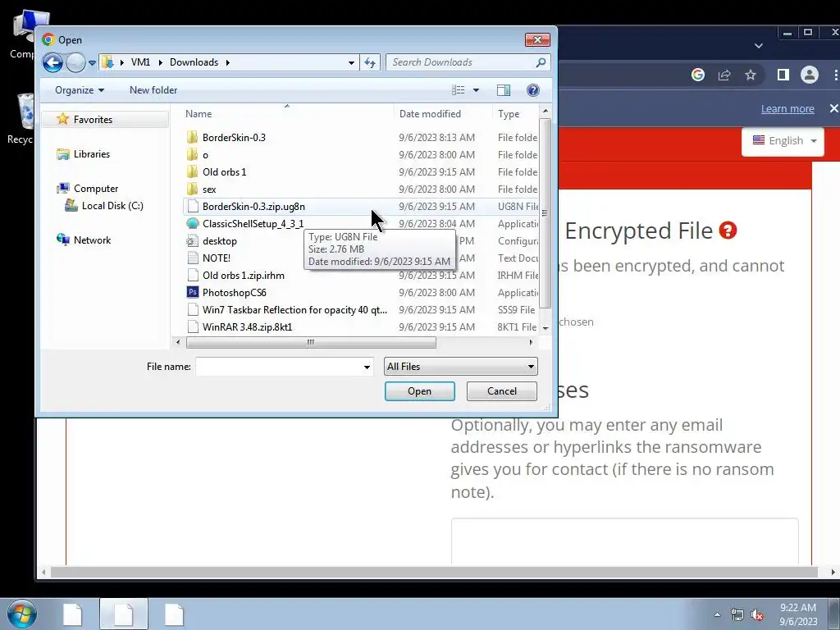Click the Forward arrow in Open dialog
Viewport: 840px width, 630px height.
(75, 62)
